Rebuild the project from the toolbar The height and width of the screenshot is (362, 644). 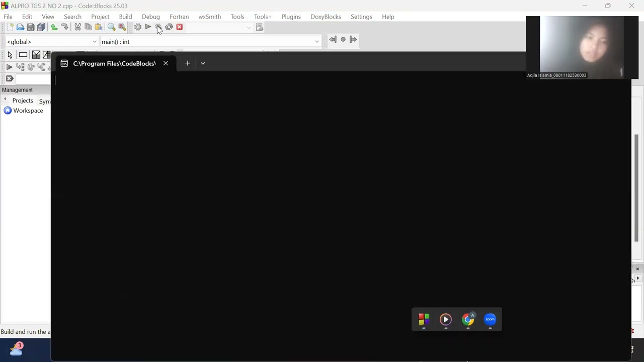tap(169, 27)
